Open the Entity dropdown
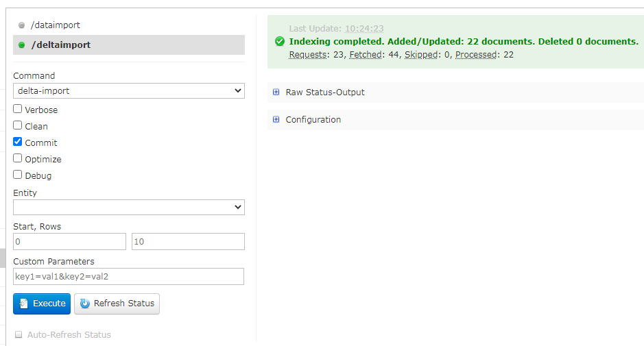644x346 pixels. (129, 207)
